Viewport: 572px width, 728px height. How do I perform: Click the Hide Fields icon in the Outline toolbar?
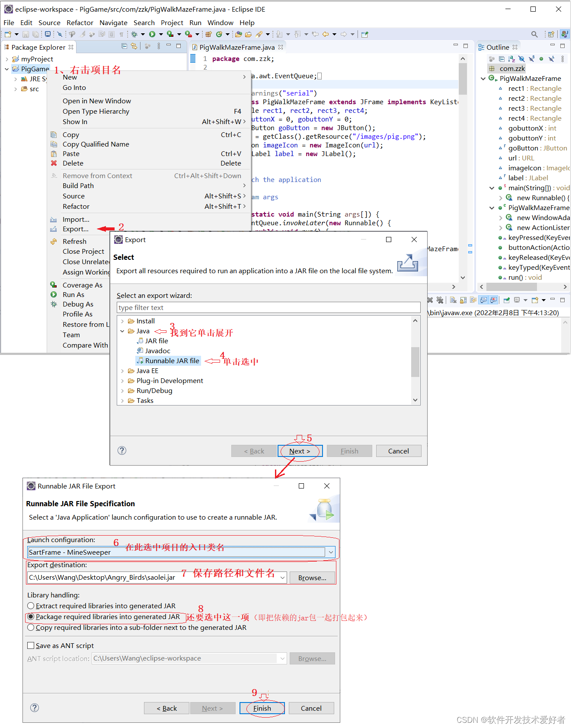click(521, 59)
